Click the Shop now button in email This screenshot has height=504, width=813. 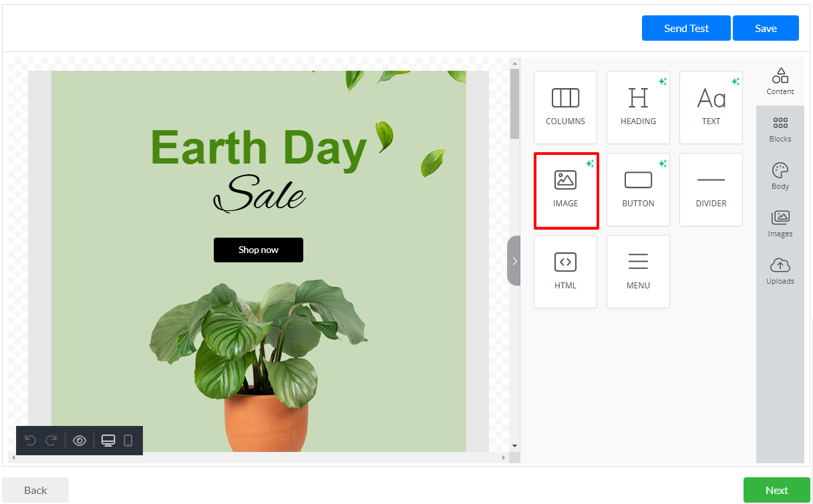259,250
